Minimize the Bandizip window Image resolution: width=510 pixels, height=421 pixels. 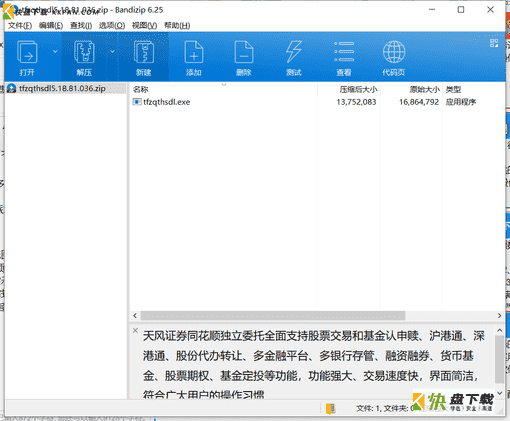pos(432,10)
